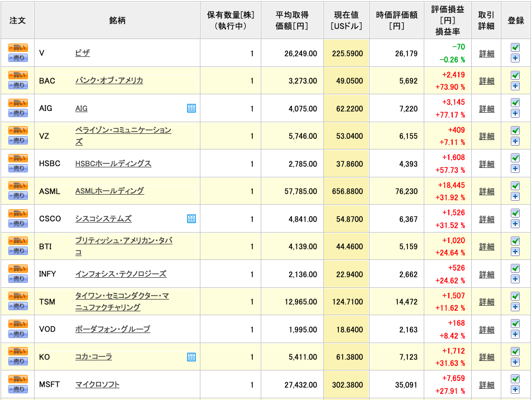Click the plus icon in the HSBC row
Image resolution: width=532 pixels, height=400 pixels.
[515, 168]
